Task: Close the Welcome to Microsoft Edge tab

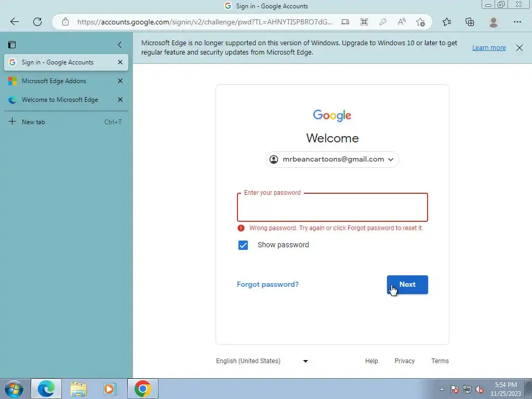Action: point(120,99)
